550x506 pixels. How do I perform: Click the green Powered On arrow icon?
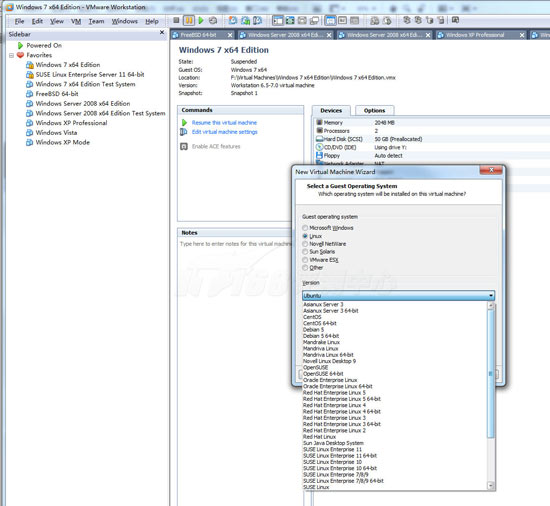(20, 45)
